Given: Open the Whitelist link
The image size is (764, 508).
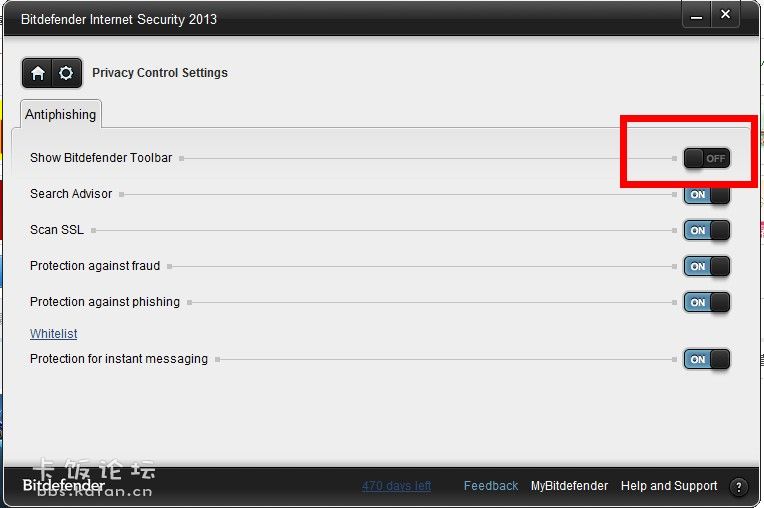Looking at the screenshot, I should tap(53, 334).
